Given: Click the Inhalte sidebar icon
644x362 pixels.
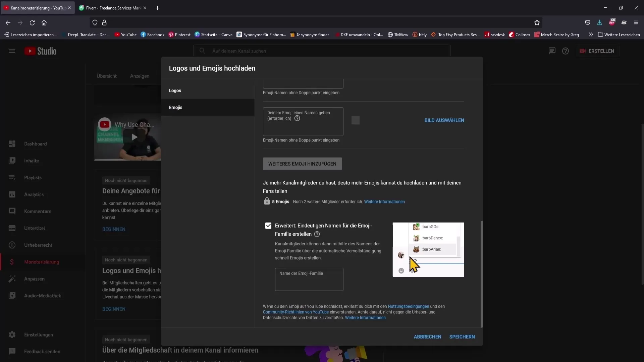Looking at the screenshot, I should pos(12,161).
